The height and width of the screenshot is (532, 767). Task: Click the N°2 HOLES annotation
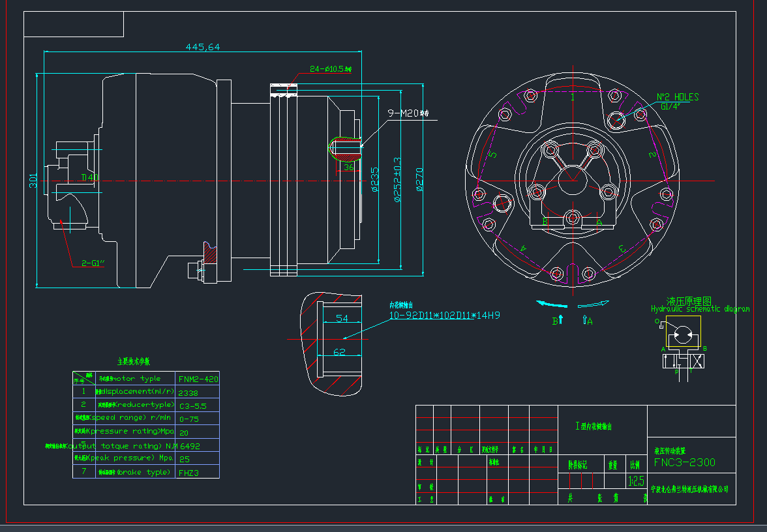(677, 97)
